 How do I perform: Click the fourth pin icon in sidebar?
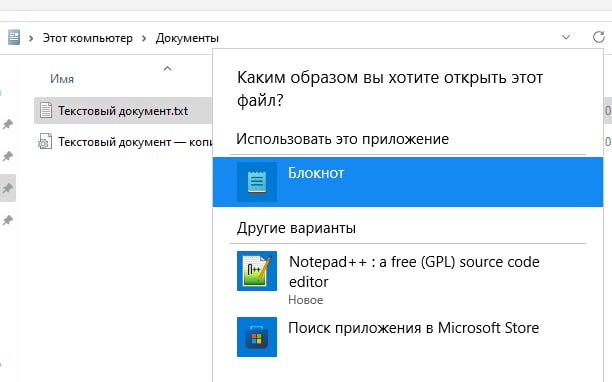(x=8, y=220)
